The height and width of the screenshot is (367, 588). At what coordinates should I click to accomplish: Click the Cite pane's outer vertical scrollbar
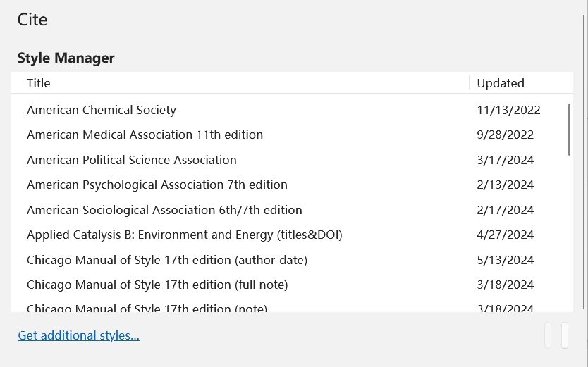pos(584,162)
